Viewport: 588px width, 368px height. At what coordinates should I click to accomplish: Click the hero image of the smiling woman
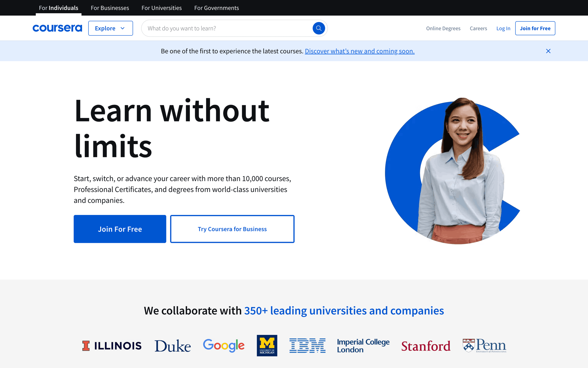[453, 171]
